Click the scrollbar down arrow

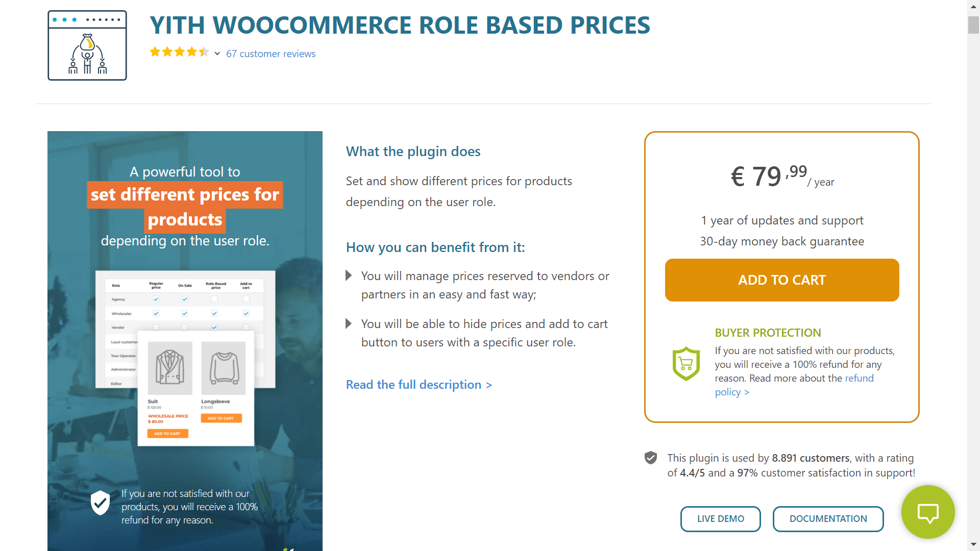pyautogui.click(x=974, y=545)
